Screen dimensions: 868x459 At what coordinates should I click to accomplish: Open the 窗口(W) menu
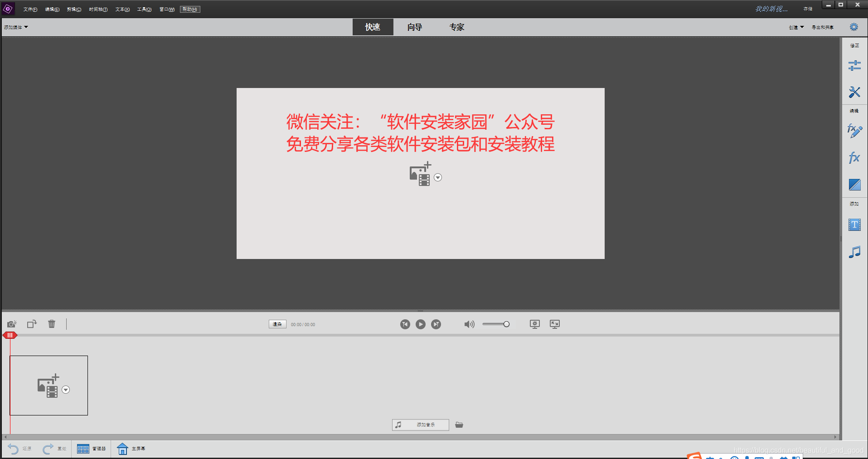coord(167,10)
